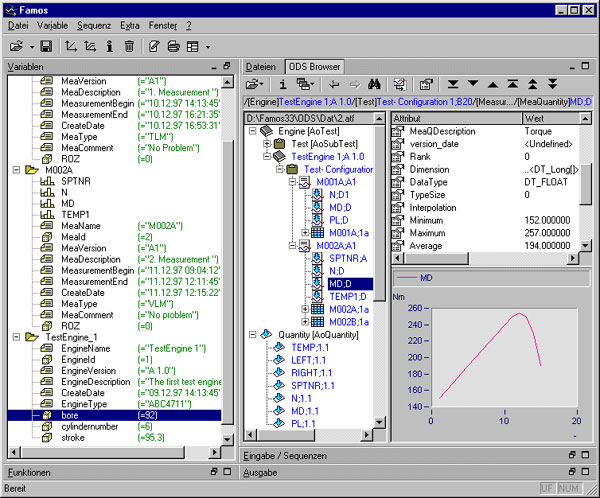Image resolution: width=600 pixels, height=498 pixels.
Task: Switch to the Dateien tab
Action: tap(261, 66)
